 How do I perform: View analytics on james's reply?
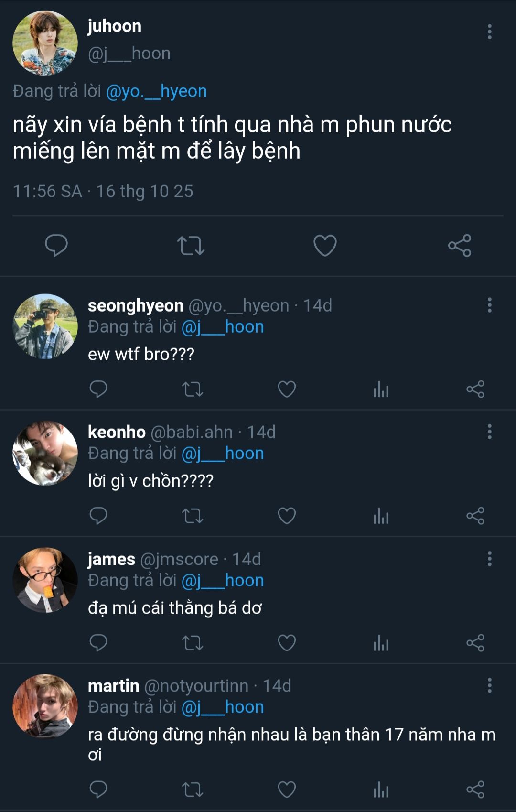click(381, 643)
